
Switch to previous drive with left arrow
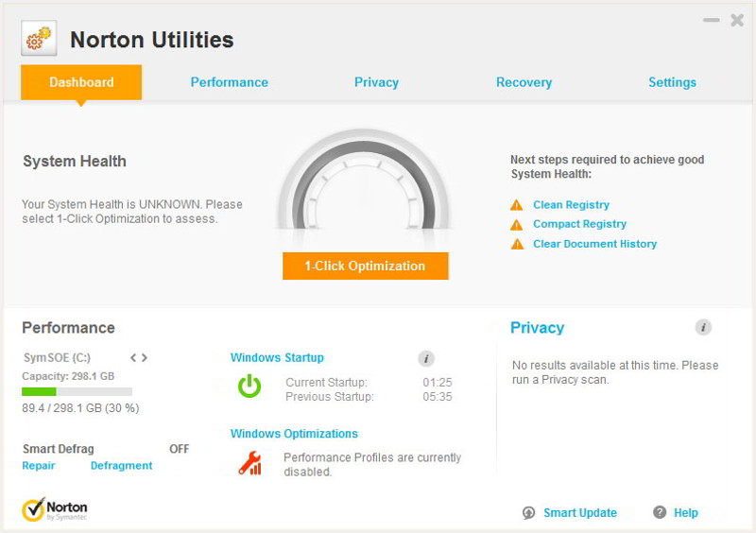(133, 357)
